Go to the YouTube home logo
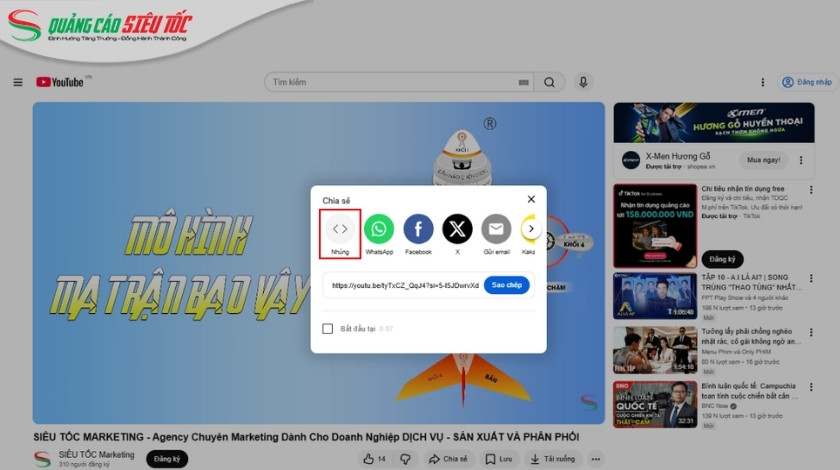Image resolution: width=840 pixels, height=470 pixels. click(x=60, y=82)
